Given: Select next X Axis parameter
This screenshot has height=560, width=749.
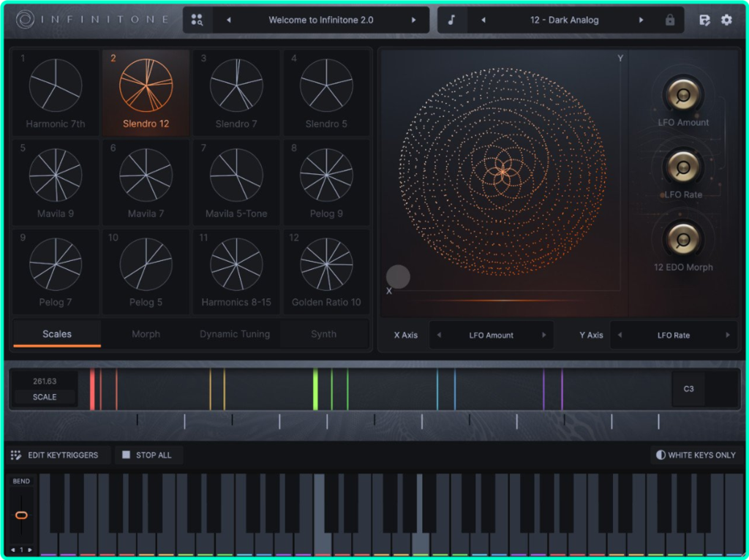Looking at the screenshot, I should tap(543, 335).
